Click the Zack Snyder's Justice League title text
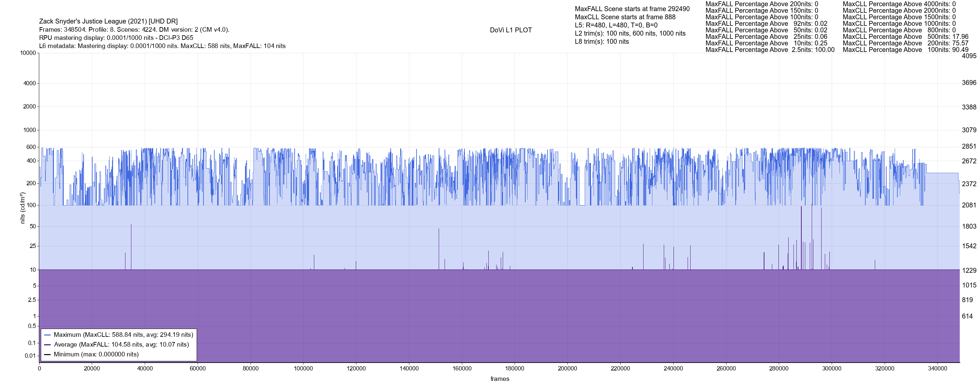 point(108,21)
